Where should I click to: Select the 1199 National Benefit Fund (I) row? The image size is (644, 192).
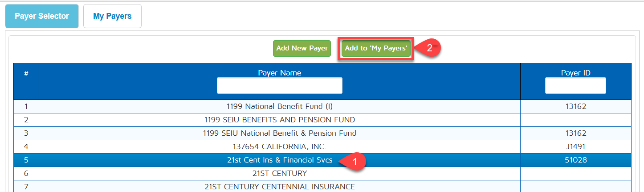click(279, 106)
